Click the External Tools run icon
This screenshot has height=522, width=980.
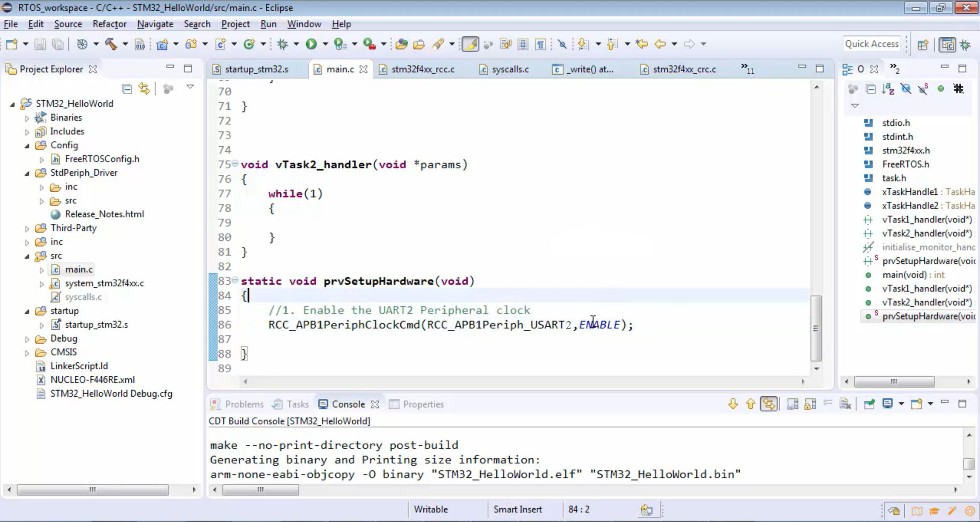coord(369,44)
